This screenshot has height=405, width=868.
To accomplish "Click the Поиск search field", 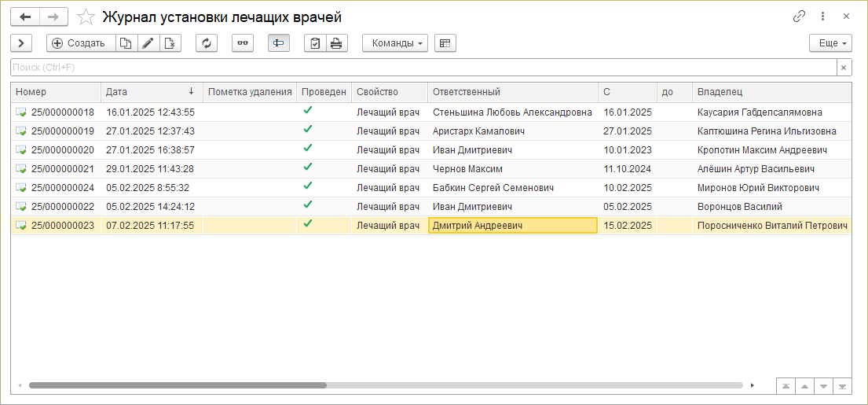I will [423, 68].
